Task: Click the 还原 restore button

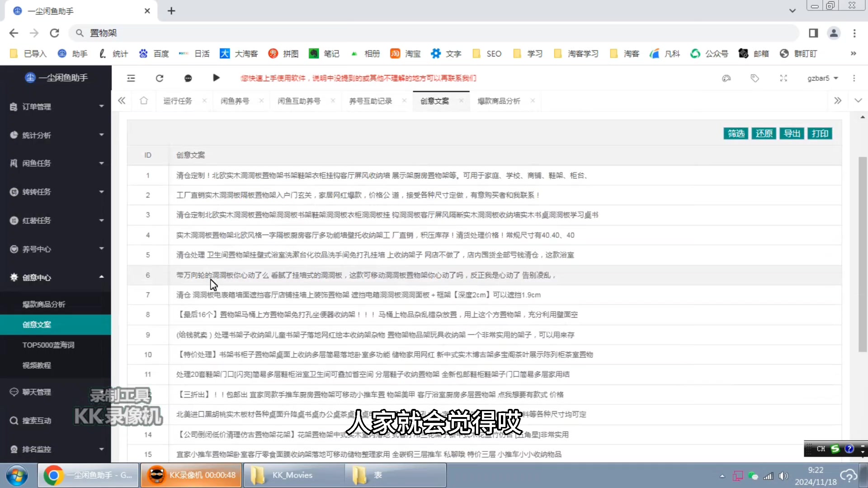Action: pos(764,133)
